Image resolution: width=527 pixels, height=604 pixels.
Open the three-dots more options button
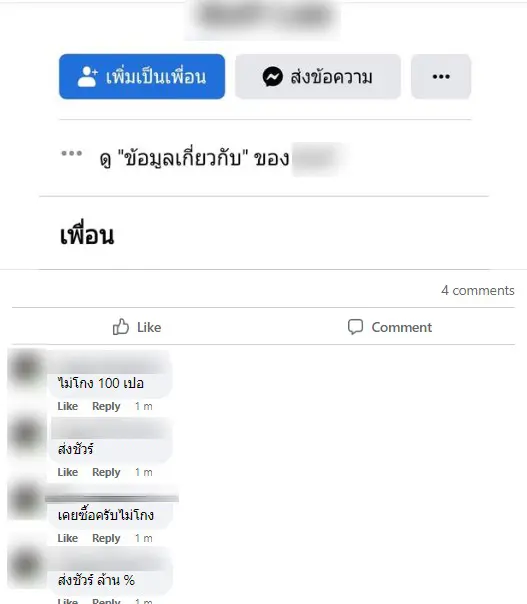point(441,76)
